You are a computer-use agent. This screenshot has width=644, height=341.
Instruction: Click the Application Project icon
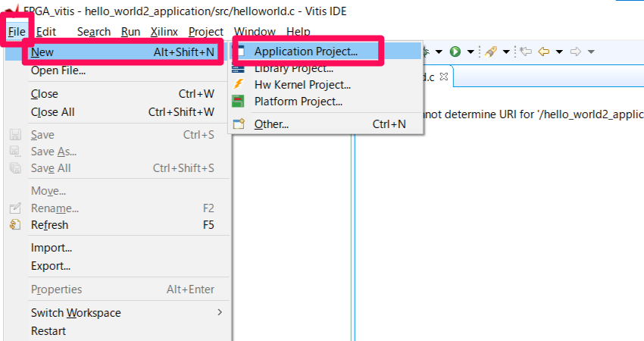coord(241,52)
